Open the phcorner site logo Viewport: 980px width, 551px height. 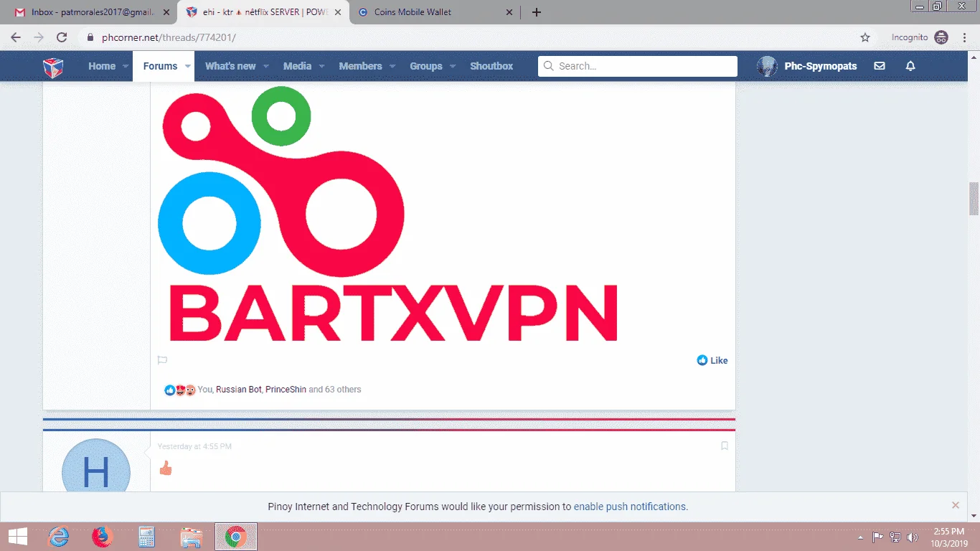pyautogui.click(x=53, y=67)
